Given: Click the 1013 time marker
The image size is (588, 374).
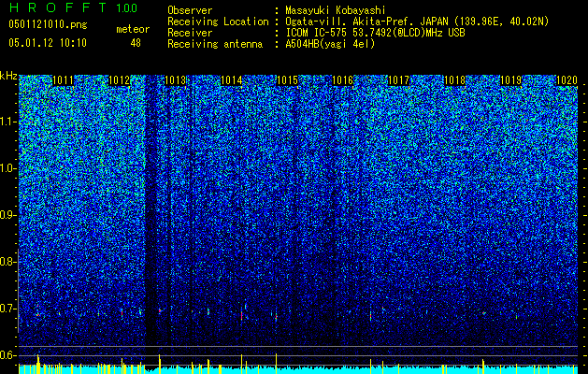Looking at the screenshot, I should tap(175, 80).
